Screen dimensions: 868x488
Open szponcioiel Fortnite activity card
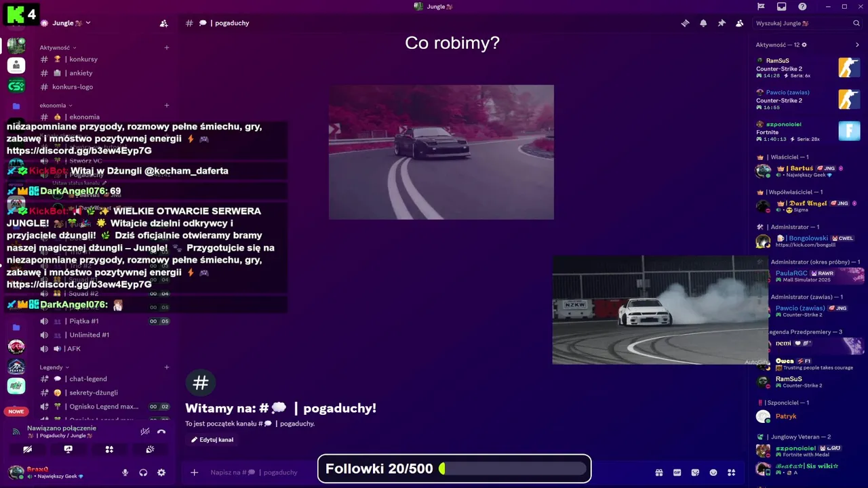(808, 131)
